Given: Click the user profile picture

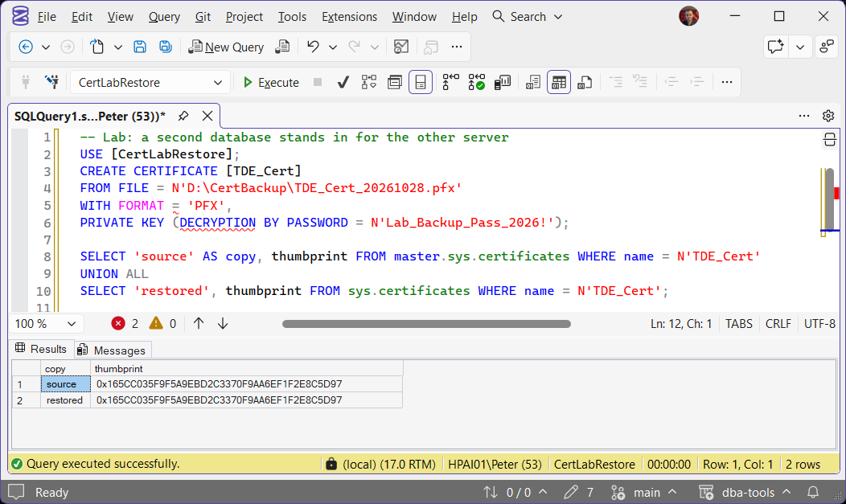Looking at the screenshot, I should pyautogui.click(x=689, y=16).
